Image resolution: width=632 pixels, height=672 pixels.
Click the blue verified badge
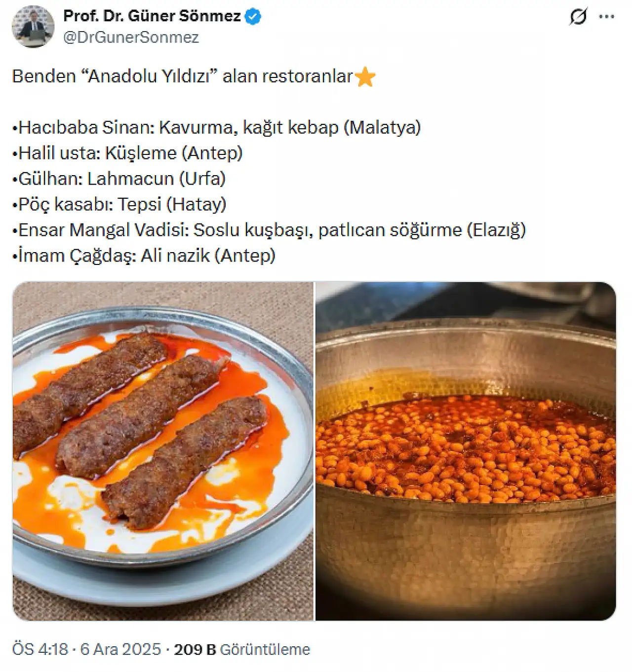(x=253, y=16)
